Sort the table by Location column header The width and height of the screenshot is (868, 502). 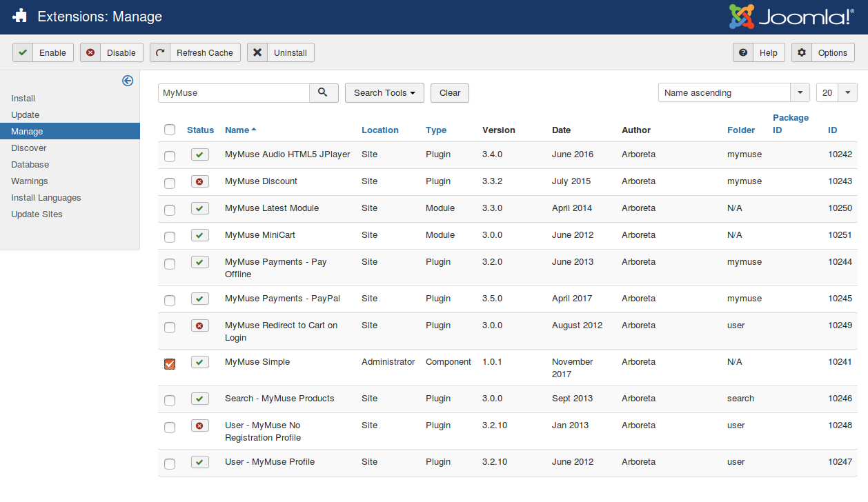coord(379,130)
